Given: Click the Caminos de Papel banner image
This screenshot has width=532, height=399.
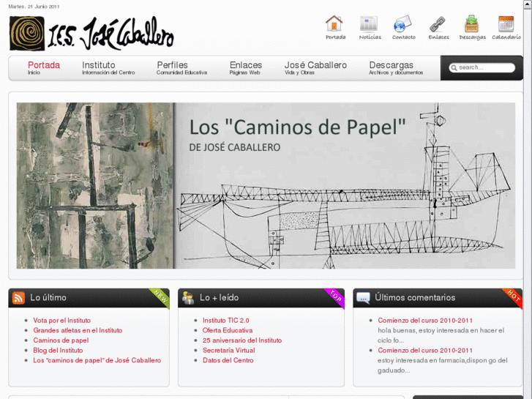Looking at the screenshot, I should [266, 186].
